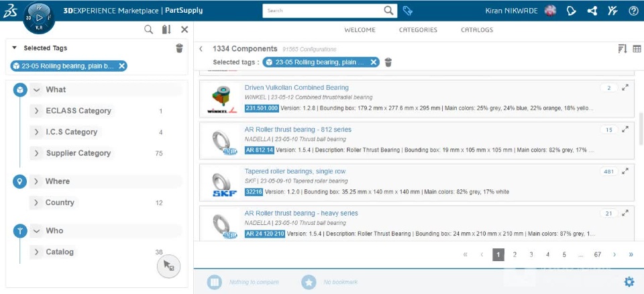This screenshot has height=294, width=644.
Task: Click the search magnifier in top bar
Action: click(388, 11)
